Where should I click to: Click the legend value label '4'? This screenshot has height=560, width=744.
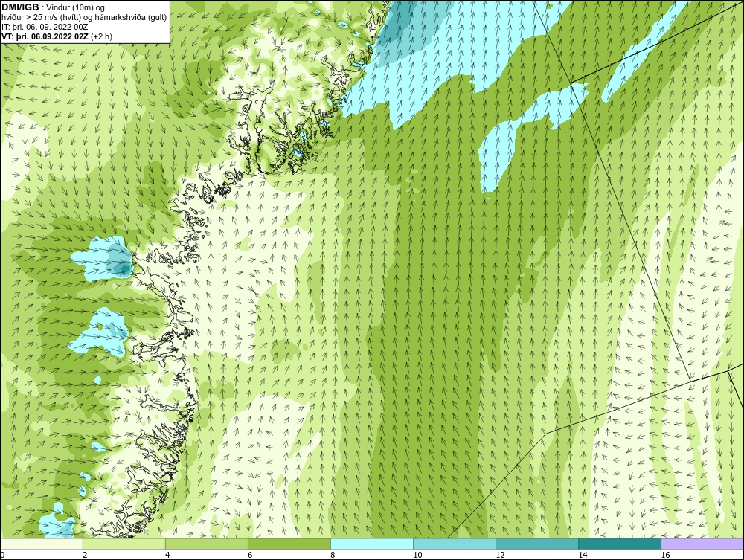[167, 555]
